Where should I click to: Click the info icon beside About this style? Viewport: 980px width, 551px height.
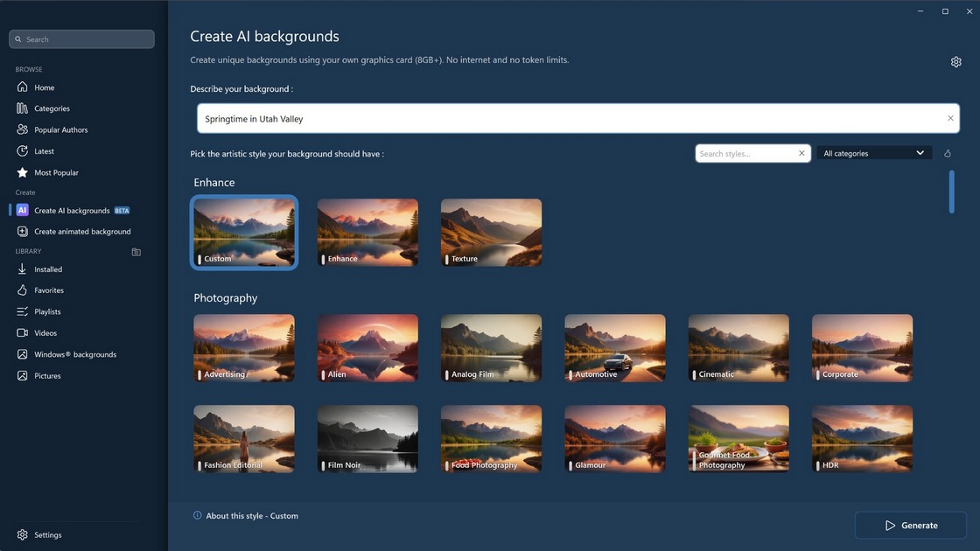point(198,515)
